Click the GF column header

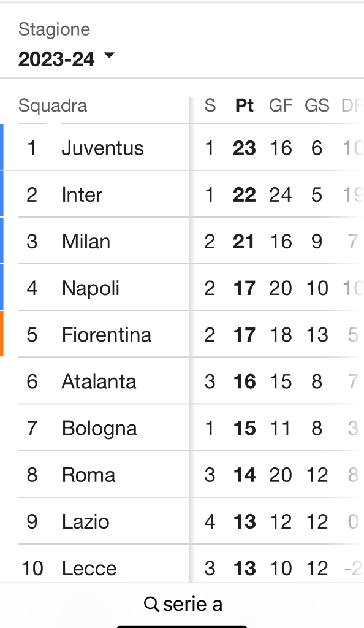281,105
